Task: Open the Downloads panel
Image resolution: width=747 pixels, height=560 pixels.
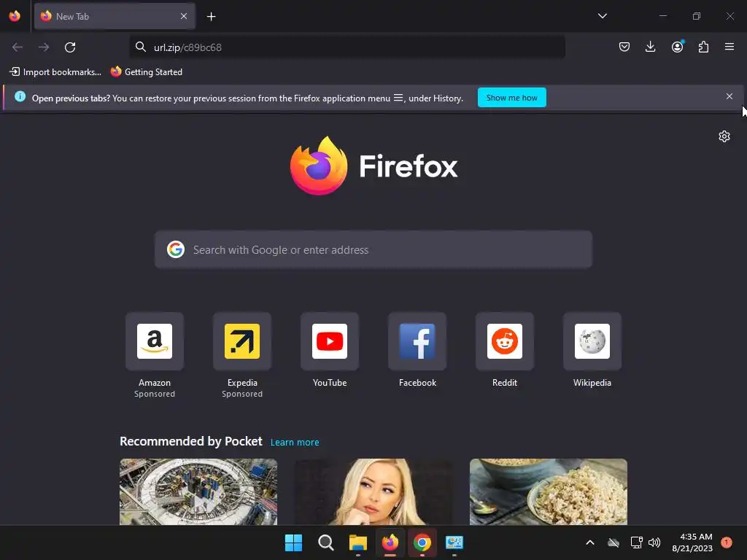Action: [650, 47]
